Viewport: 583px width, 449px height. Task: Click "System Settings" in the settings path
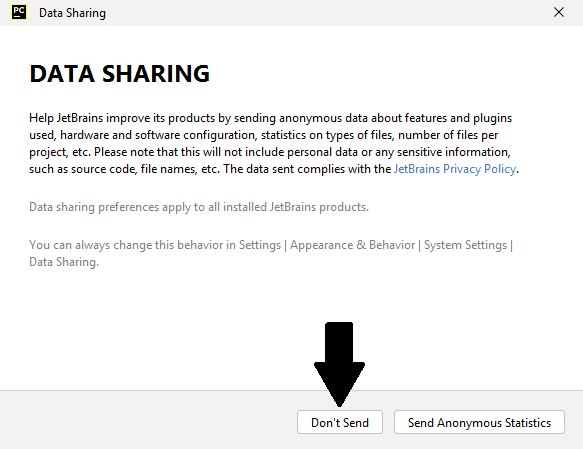tap(466, 245)
